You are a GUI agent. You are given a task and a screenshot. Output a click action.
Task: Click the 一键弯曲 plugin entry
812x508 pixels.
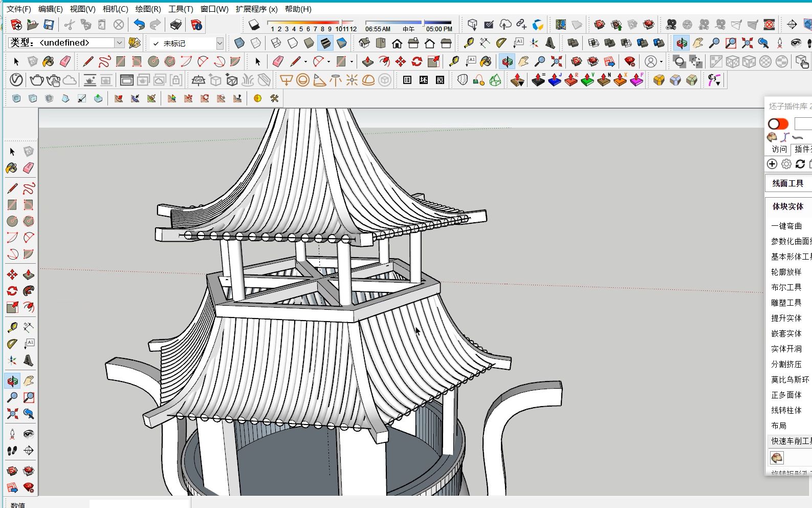click(786, 226)
